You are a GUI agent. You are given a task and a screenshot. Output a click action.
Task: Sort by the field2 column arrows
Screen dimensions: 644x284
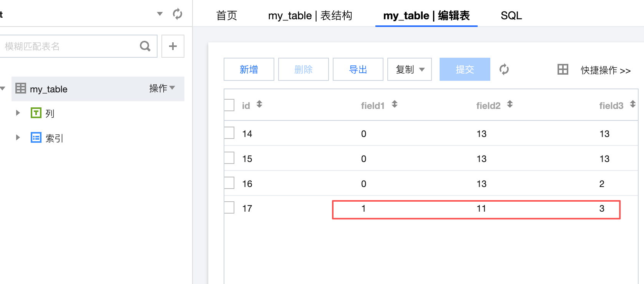(510, 104)
